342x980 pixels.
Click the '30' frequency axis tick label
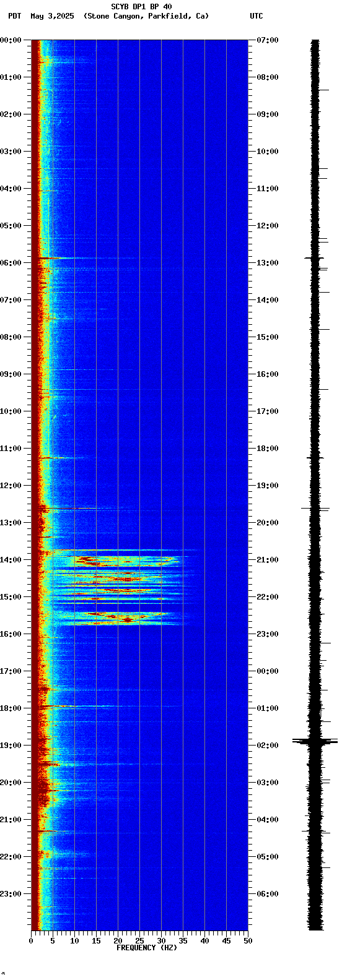pos(161,941)
